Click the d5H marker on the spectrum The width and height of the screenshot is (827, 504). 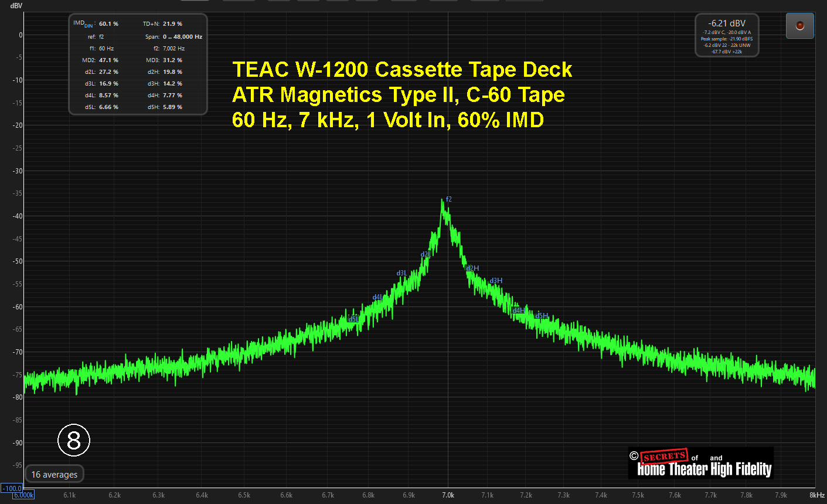542,316
